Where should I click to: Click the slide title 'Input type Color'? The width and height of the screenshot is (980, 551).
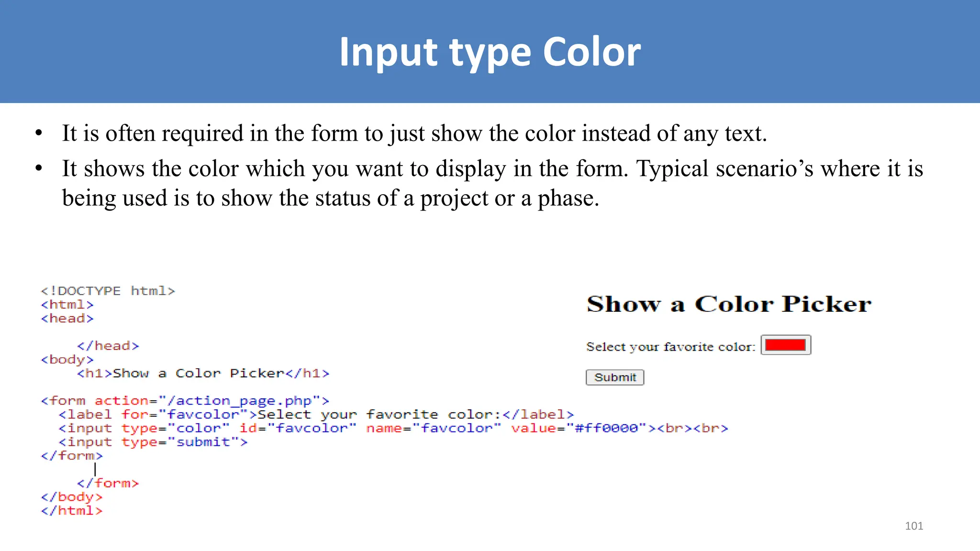tap(490, 52)
